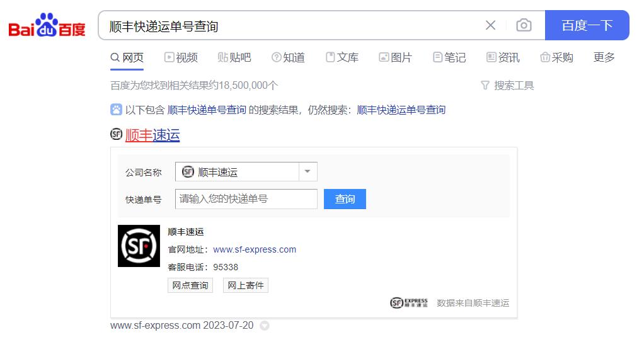The height and width of the screenshot is (342, 644).
Task: Search the original 顺丰快递运单号查询 query link
Action: [x=401, y=110]
